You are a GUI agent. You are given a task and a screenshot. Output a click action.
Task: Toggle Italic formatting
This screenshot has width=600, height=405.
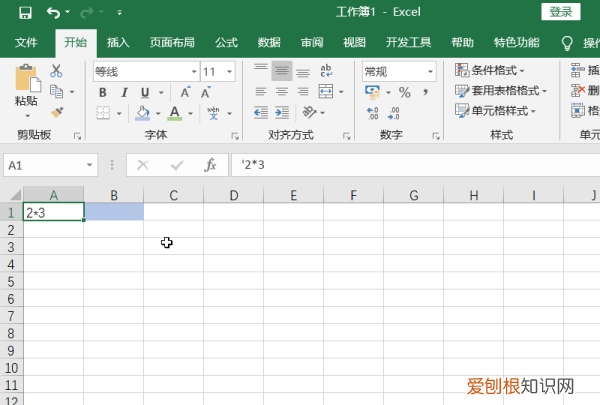click(124, 93)
